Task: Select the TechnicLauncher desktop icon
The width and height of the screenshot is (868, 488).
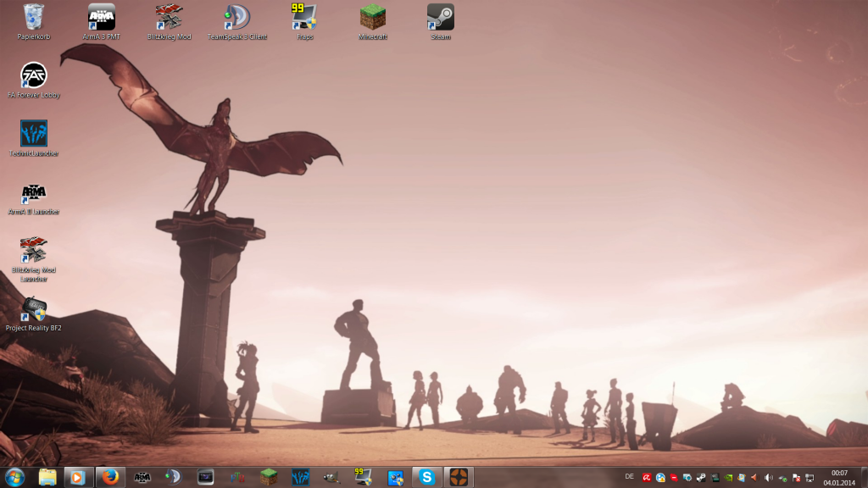Action: 34,138
